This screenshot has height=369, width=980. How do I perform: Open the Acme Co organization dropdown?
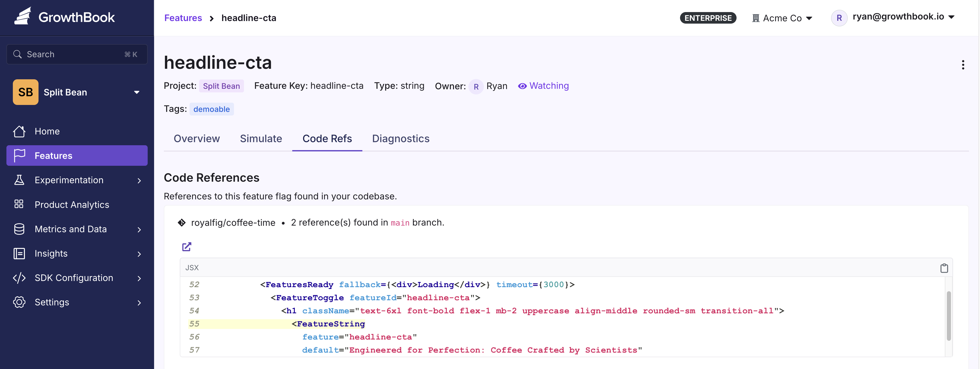[x=781, y=17]
